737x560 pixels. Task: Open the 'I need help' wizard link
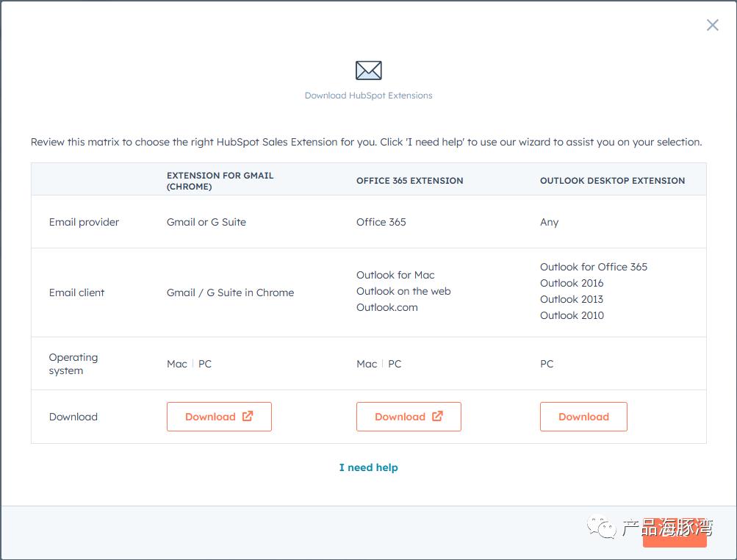tap(369, 467)
